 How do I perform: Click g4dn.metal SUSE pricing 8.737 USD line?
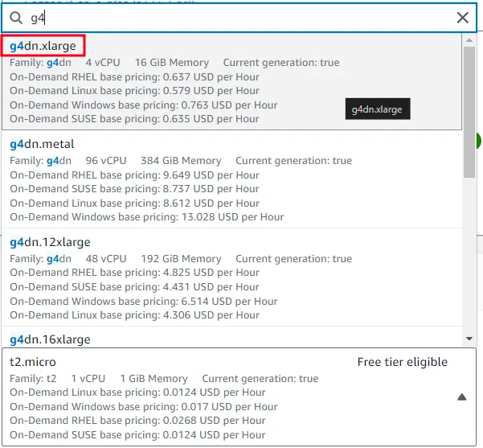[x=134, y=189]
